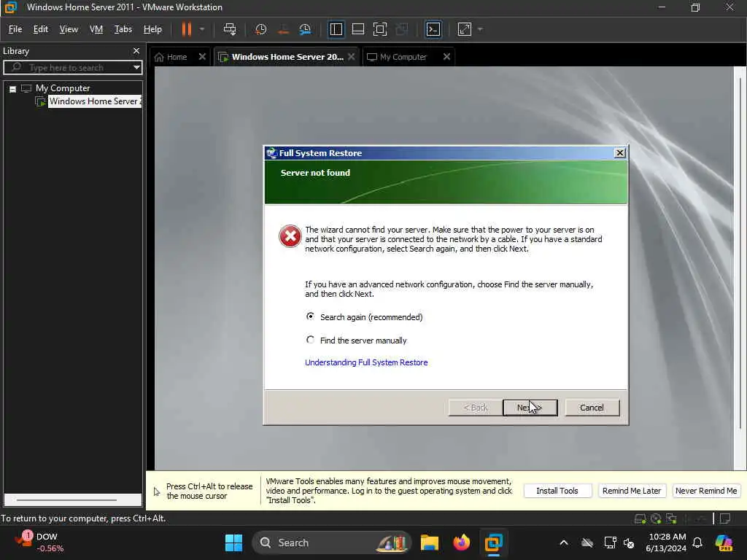Viewport: 747px width, 560px height.
Task: Open the Copilot preview taskbar icon
Action: coord(724,542)
